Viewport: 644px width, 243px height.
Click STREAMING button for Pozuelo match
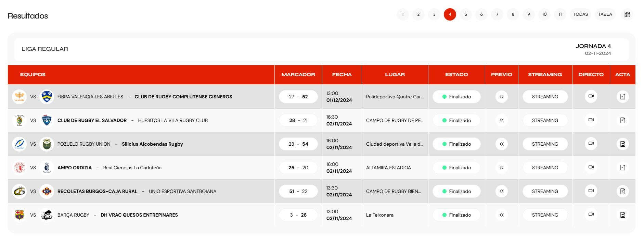(x=545, y=144)
